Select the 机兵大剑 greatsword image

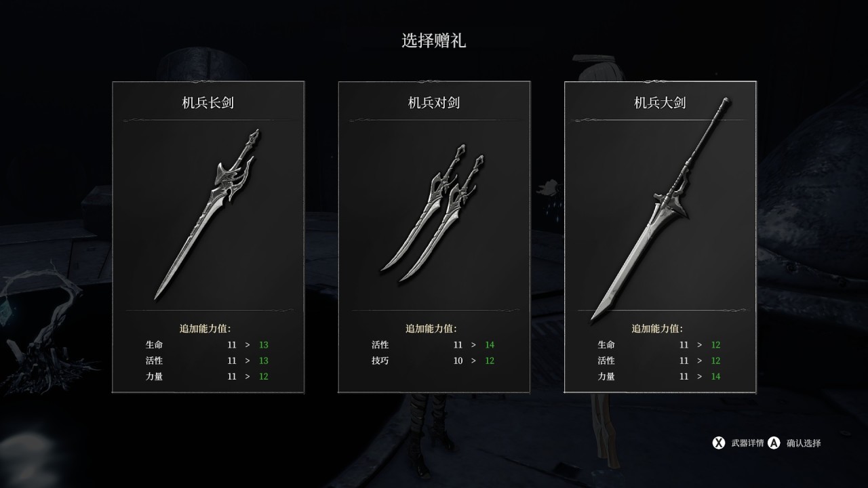tap(660, 208)
